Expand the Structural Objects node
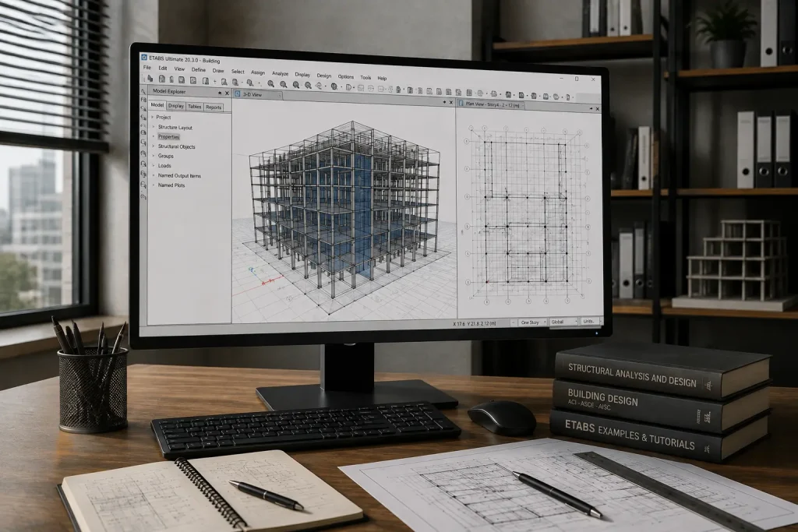This screenshot has width=798, height=532. [x=154, y=146]
